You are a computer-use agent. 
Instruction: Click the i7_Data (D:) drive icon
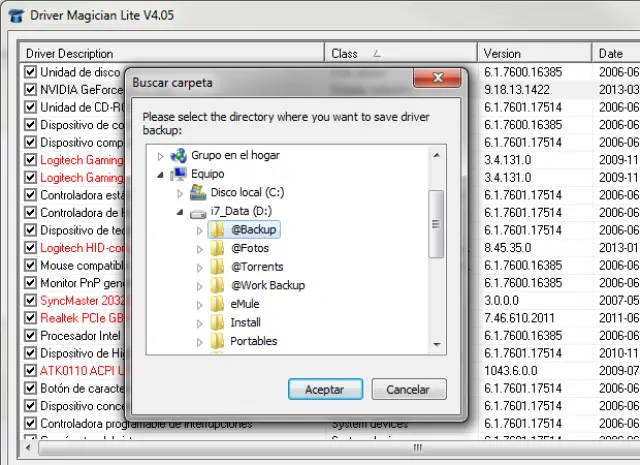tap(198, 212)
